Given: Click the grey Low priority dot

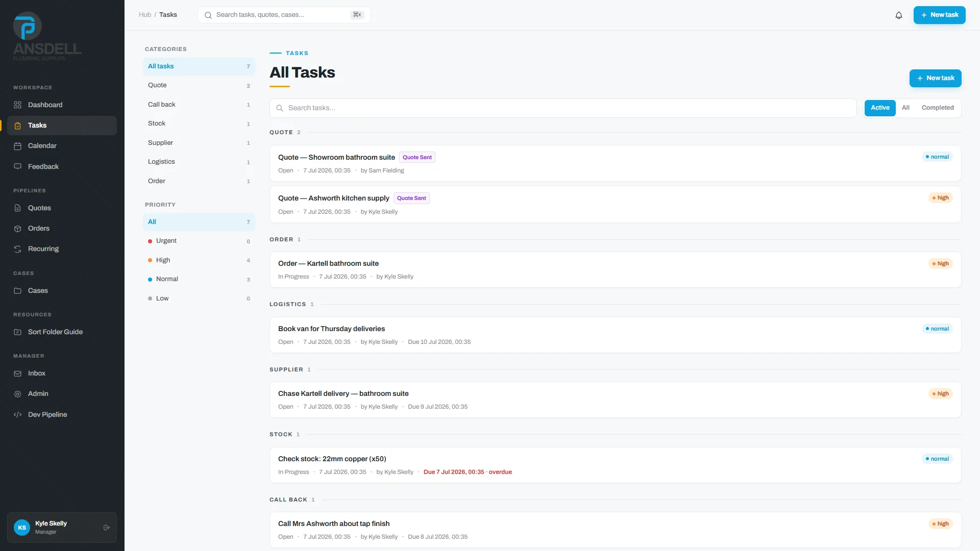Looking at the screenshot, I should (x=150, y=298).
